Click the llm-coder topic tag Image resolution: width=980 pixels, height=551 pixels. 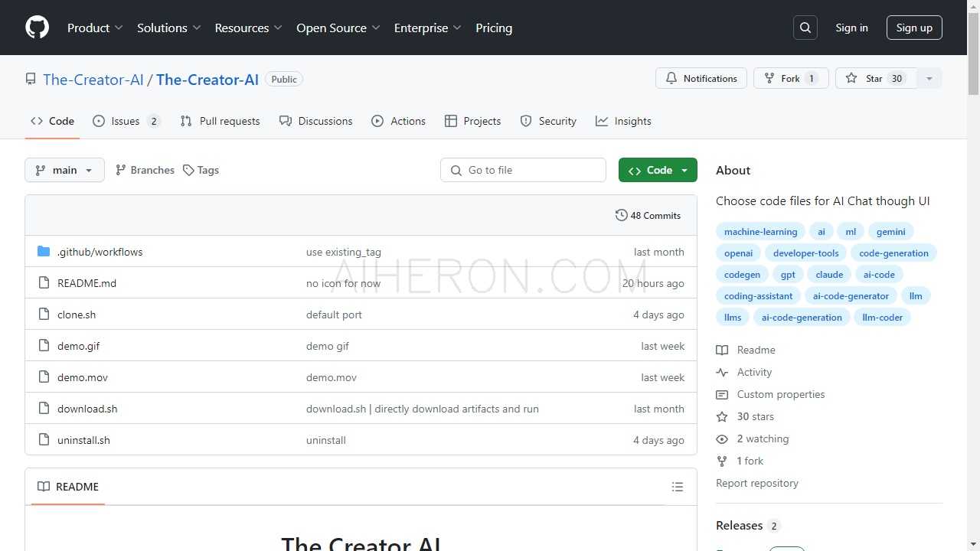(882, 318)
